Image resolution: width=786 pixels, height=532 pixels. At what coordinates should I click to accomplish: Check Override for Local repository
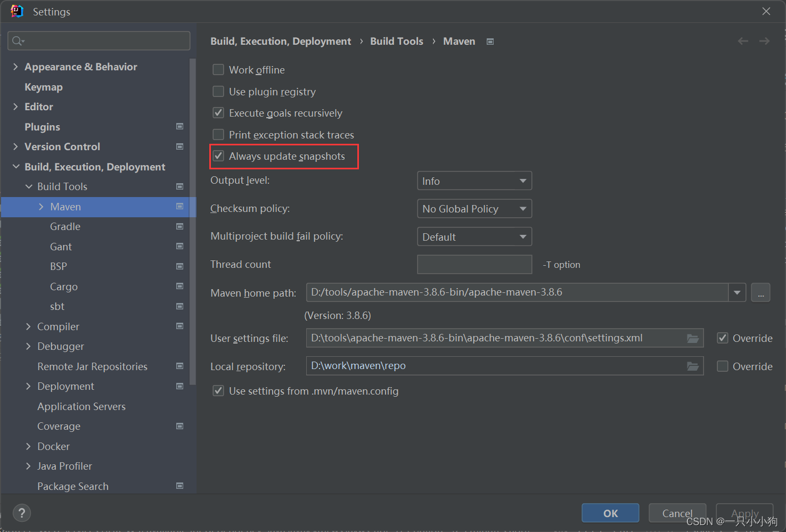tap(723, 366)
